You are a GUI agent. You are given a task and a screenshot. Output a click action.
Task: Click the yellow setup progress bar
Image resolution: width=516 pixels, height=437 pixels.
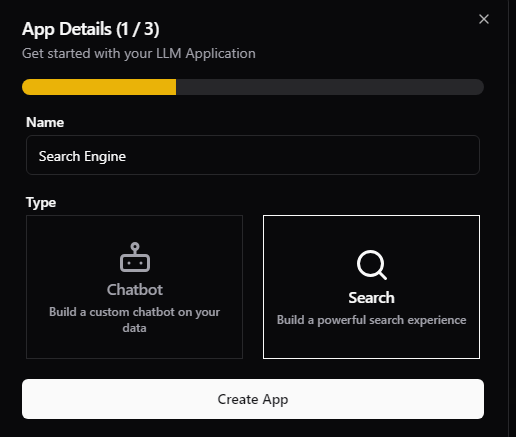[253, 87]
